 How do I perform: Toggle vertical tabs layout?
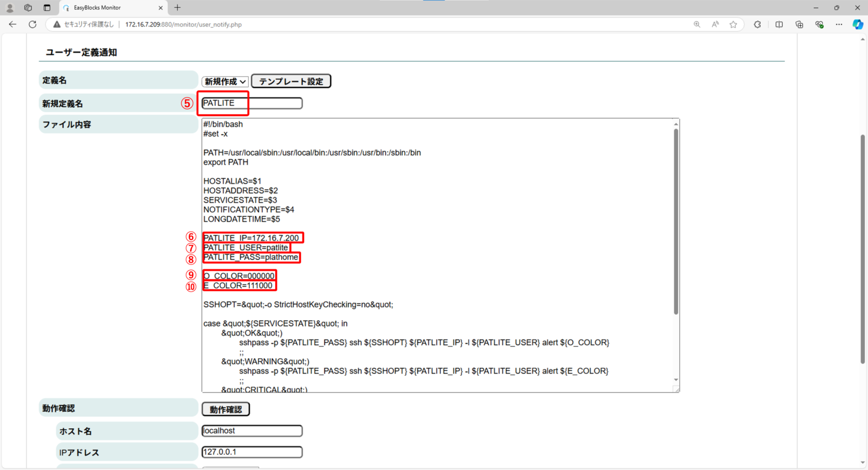pos(47,7)
